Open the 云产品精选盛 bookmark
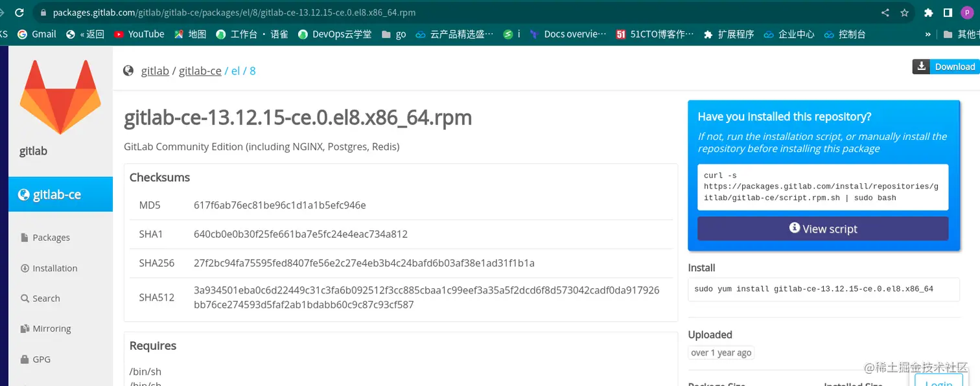 (454, 34)
